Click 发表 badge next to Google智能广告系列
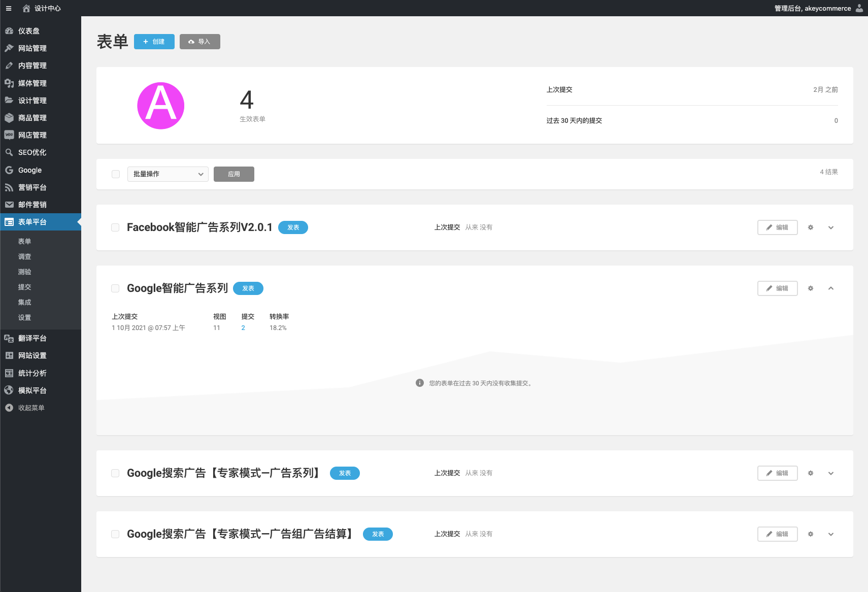The width and height of the screenshot is (868, 592). tap(248, 288)
